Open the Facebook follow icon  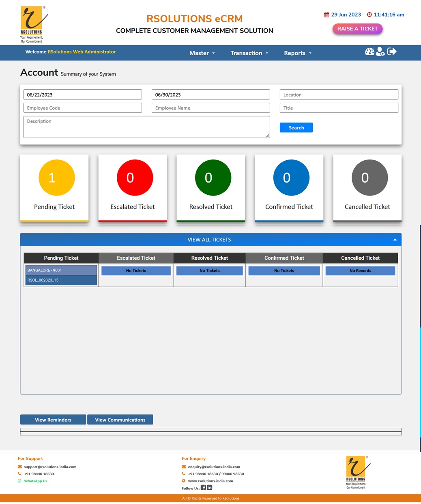[x=203, y=487]
